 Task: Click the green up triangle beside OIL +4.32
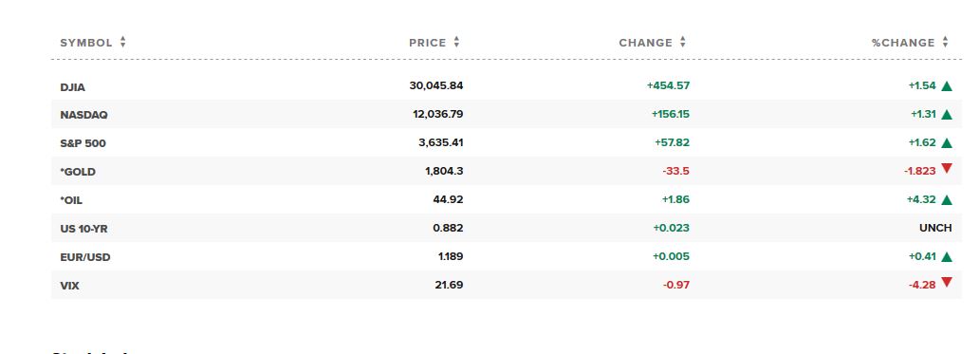(947, 200)
